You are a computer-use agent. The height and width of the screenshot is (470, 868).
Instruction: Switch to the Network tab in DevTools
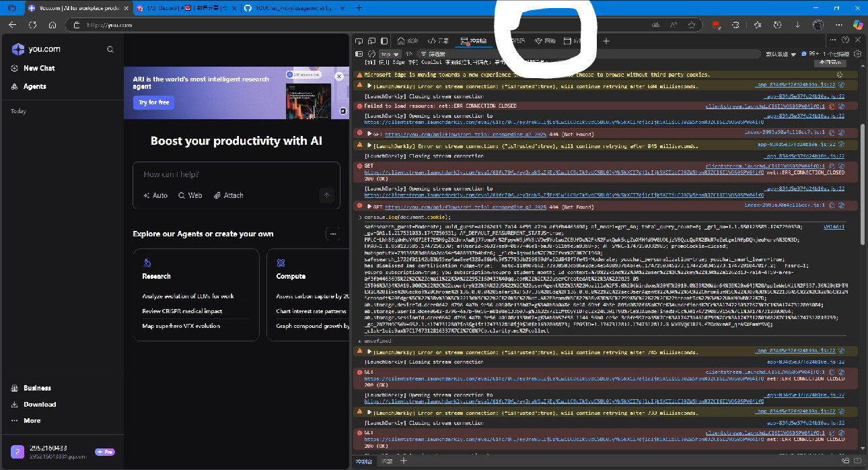coord(546,41)
